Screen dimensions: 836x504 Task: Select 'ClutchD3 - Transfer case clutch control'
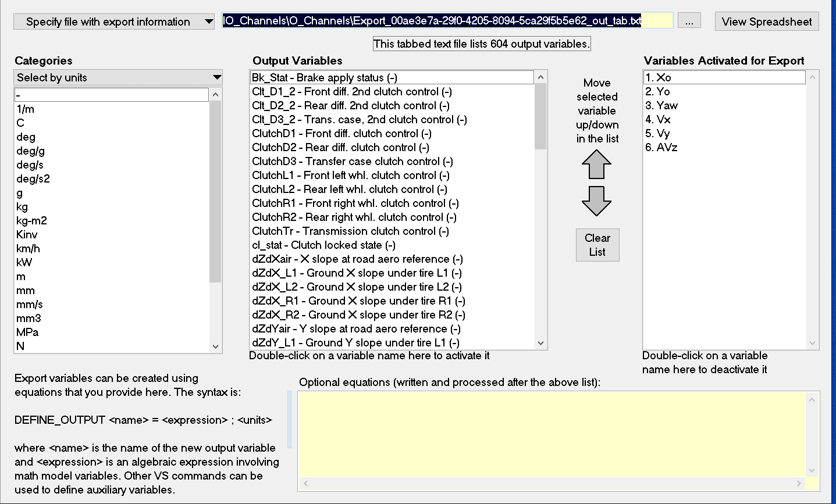click(392, 161)
